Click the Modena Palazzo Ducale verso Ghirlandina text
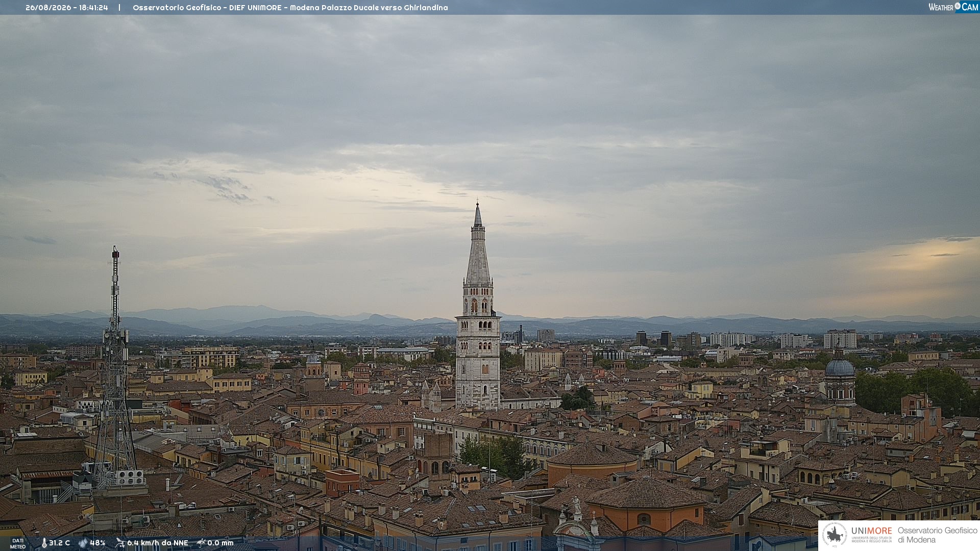The width and height of the screenshot is (980, 551). pos(369,8)
